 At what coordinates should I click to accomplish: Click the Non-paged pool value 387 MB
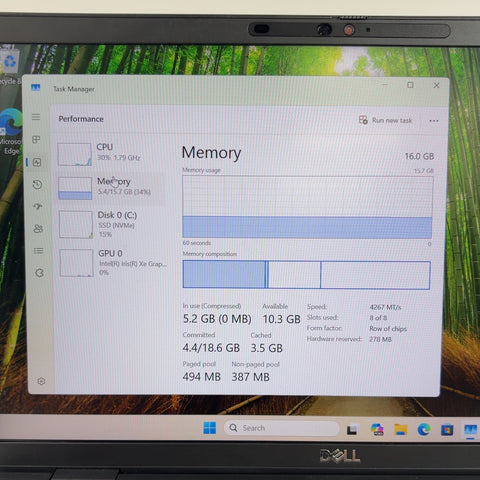pos(251,377)
